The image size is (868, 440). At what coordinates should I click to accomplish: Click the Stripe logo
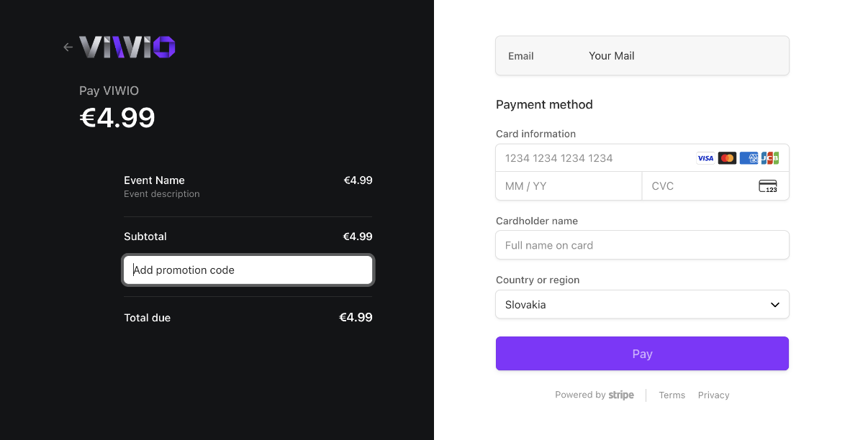(x=621, y=395)
